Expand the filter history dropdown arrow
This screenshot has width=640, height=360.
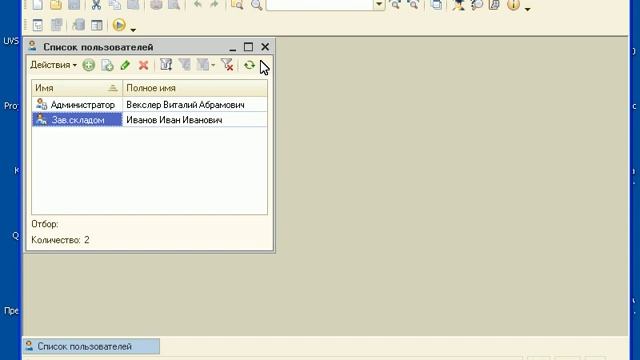coord(213,65)
